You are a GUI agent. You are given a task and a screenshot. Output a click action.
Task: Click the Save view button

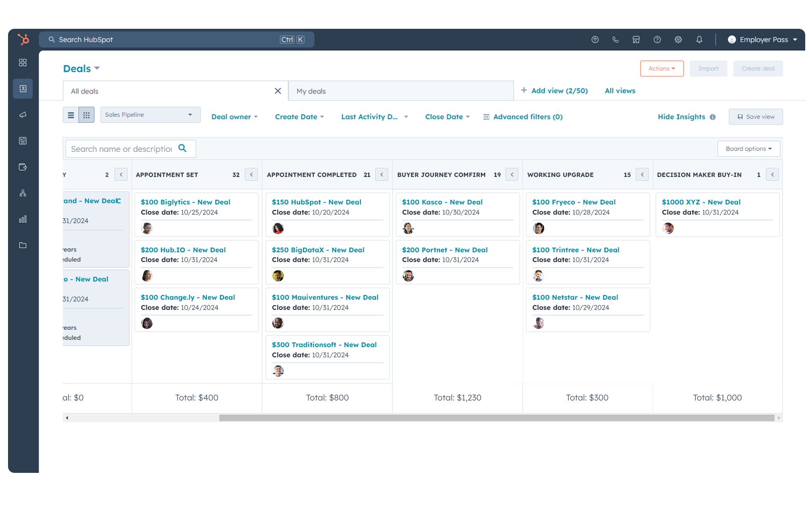(756, 117)
